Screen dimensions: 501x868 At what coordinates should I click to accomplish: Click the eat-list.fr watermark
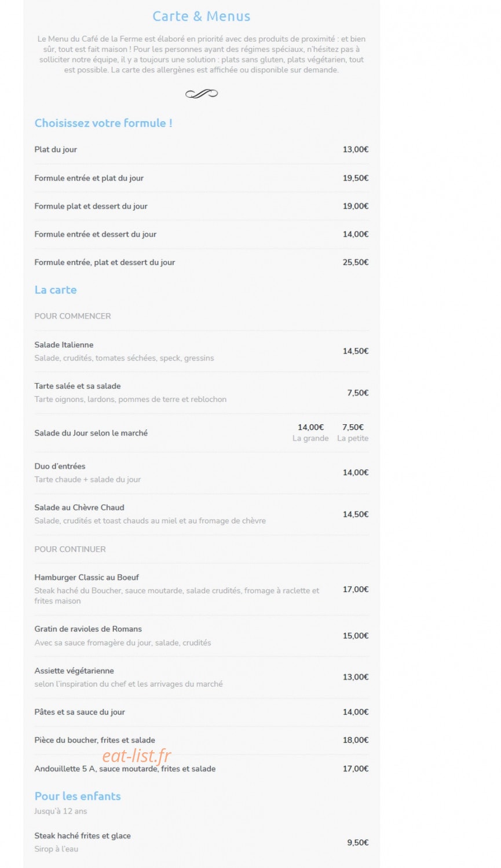137,756
